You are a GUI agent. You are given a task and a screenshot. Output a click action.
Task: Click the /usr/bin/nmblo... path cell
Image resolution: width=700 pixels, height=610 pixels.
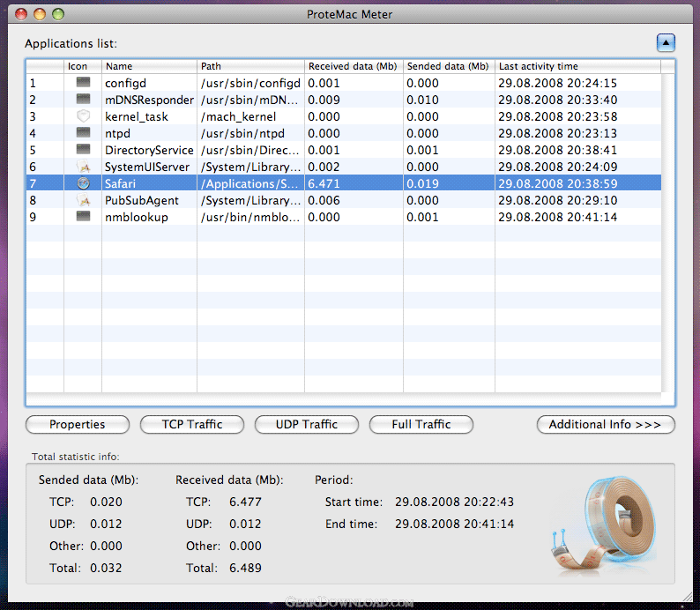[x=250, y=218]
